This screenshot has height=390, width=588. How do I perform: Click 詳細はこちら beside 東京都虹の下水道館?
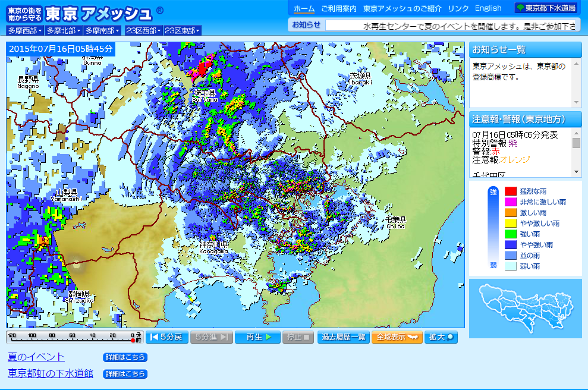click(x=125, y=374)
